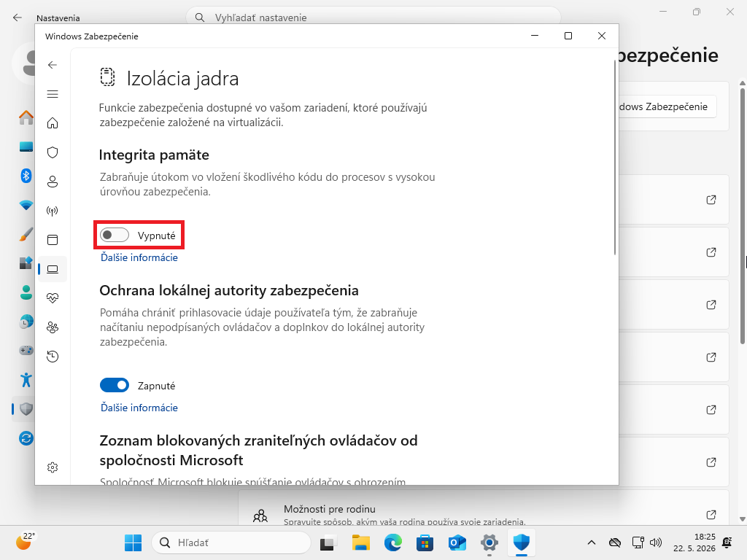Open the hamburger navigation menu
Screen dimensions: 747x560
53,94
